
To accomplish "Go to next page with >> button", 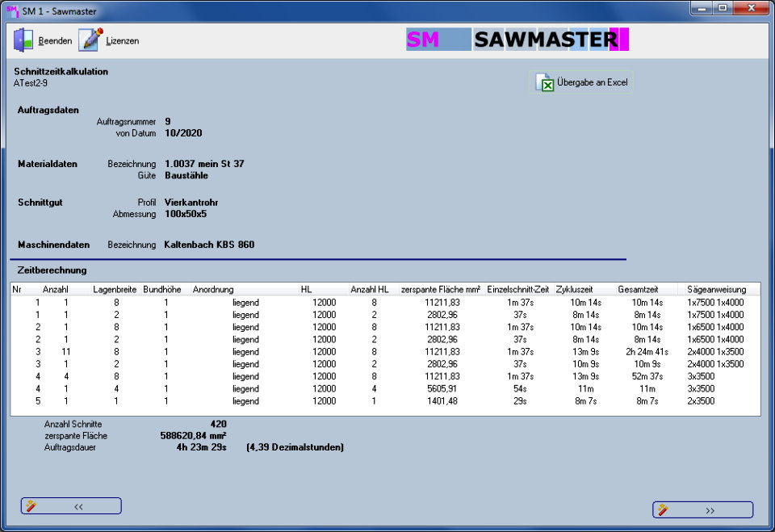I will click(x=703, y=509).
